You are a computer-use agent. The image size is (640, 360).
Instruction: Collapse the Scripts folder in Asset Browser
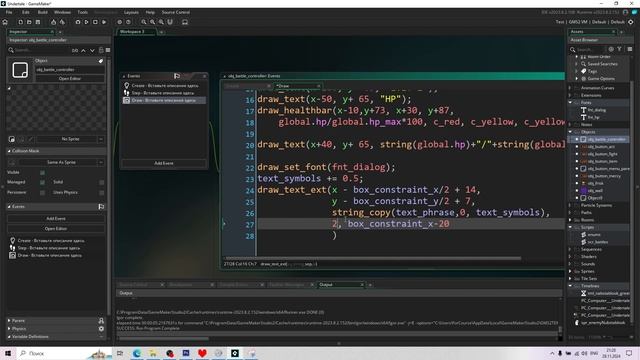[x=571, y=227]
